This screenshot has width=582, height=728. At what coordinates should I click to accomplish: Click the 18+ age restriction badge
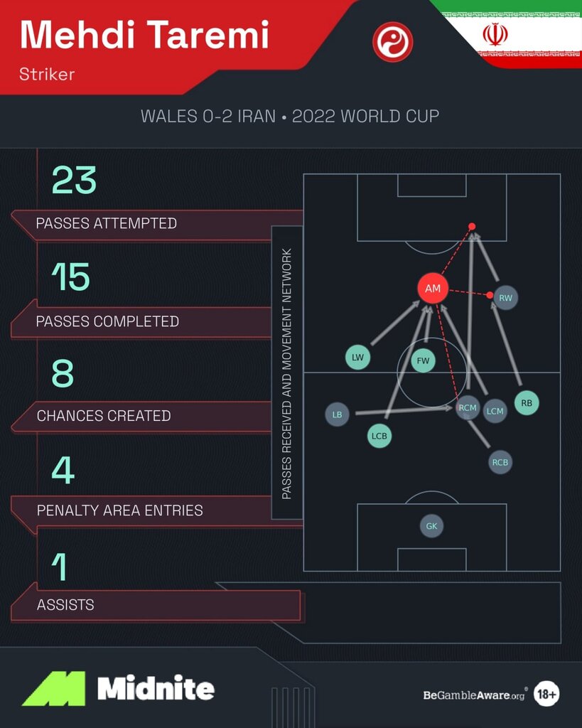click(x=546, y=694)
